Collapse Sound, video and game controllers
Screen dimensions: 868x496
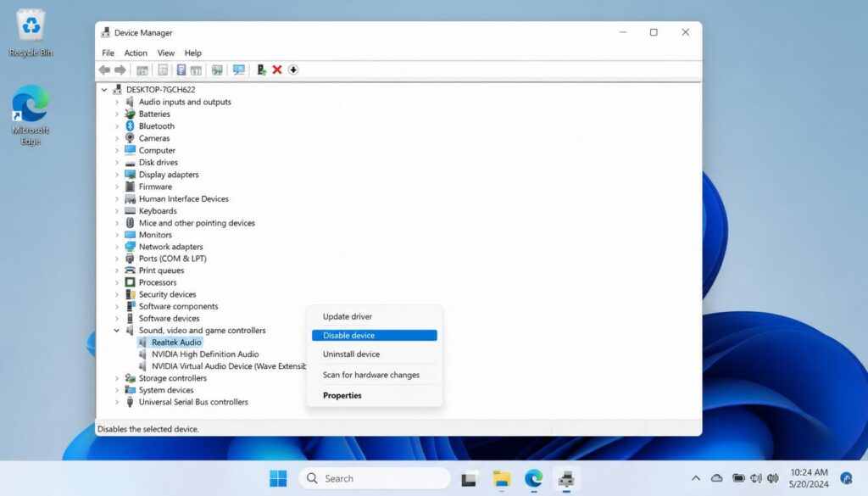[x=117, y=331]
